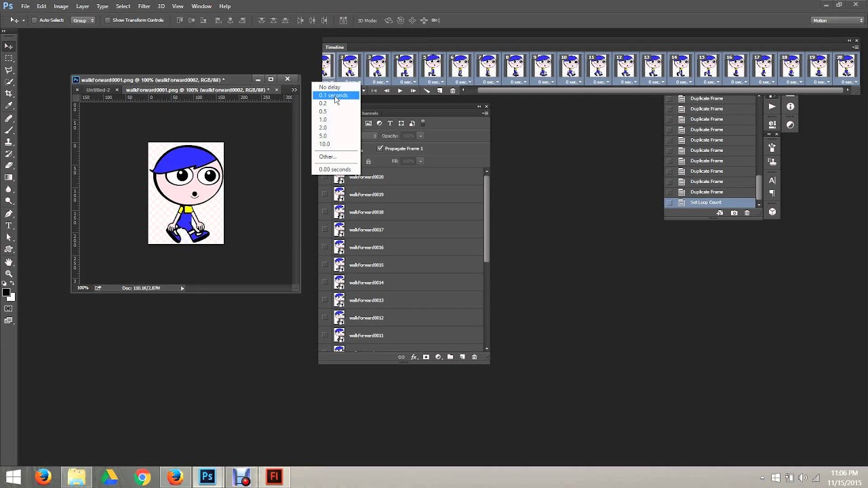This screenshot has height=488, width=868.
Task: Open the Motion workspace dropdown
Action: [837, 20]
